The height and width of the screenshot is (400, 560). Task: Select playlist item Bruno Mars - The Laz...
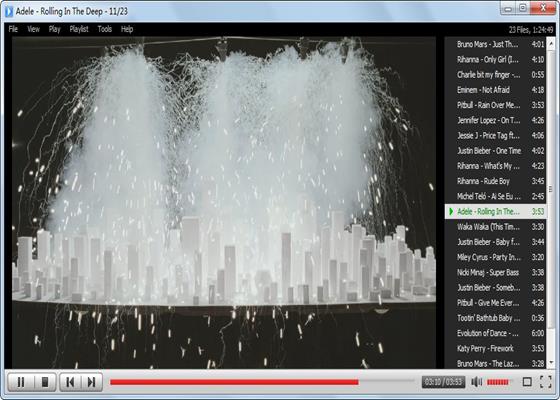pyautogui.click(x=495, y=363)
